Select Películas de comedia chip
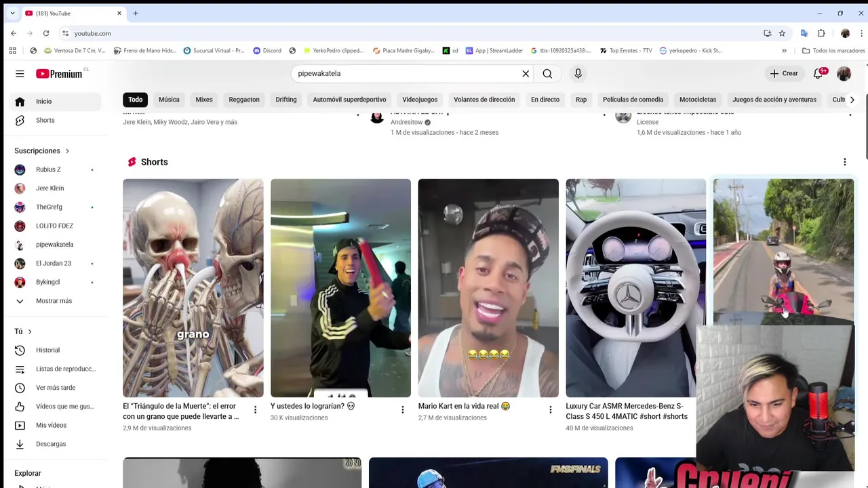 pyautogui.click(x=633, y=100)
